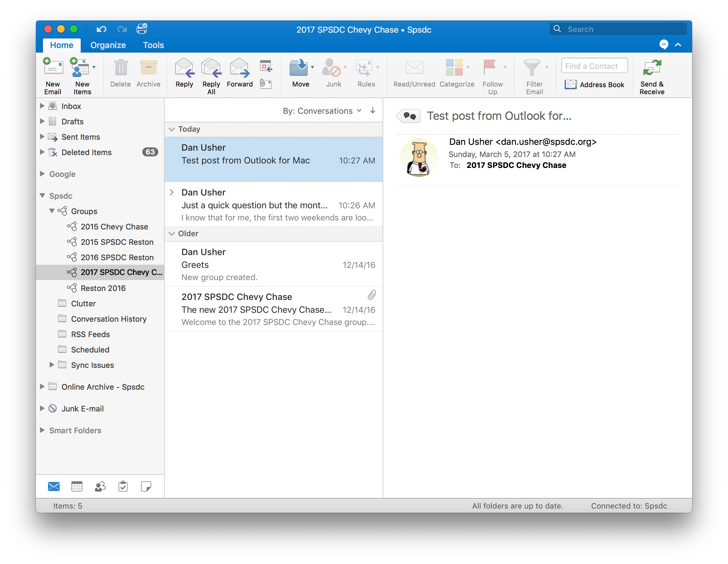Collapse the Today conversation group

171,129
